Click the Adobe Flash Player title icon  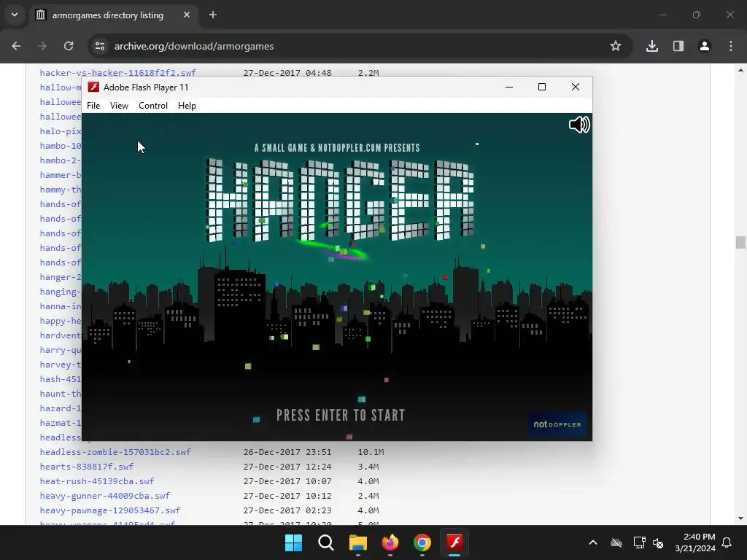(x=93, y=87)
